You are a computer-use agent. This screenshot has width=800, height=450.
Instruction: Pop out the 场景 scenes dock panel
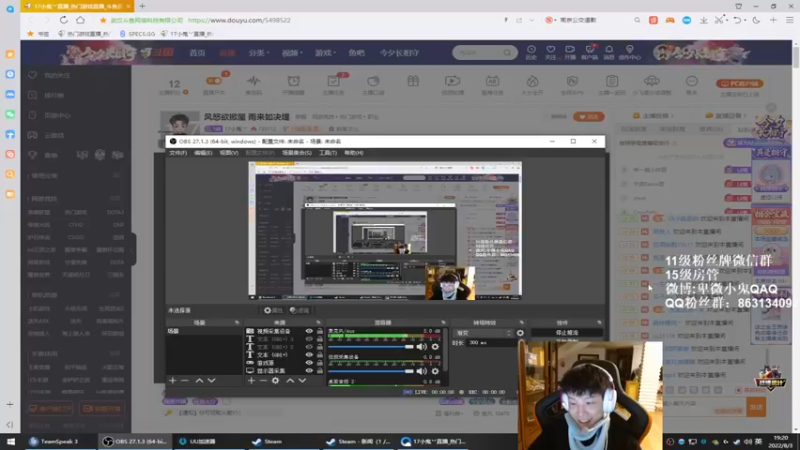pos(237,322)
